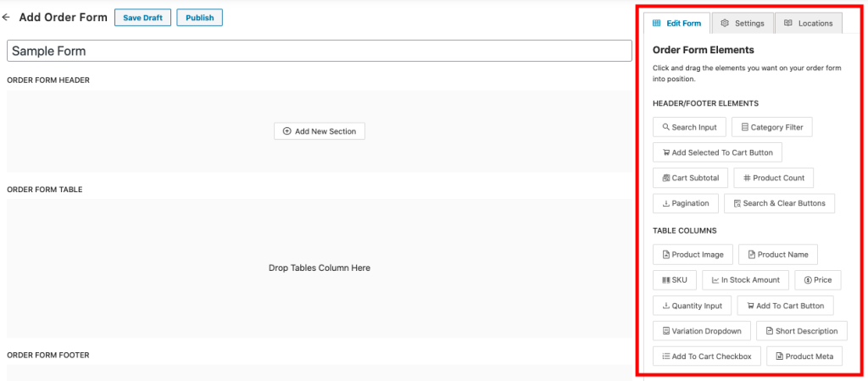The width and height of the screenshot is (868, 381).
Task: Choose the Category Filter element
Action: pyautogui.click(x=771, y=127)
